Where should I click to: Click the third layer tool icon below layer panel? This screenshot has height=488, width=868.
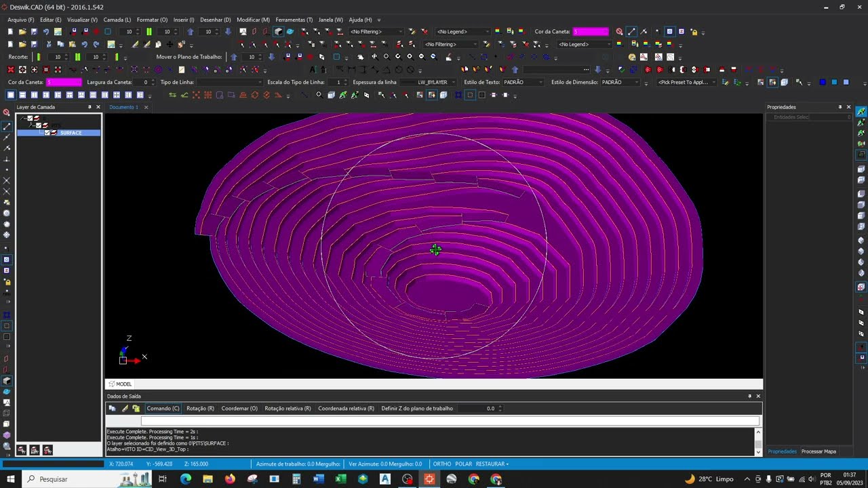click(47, 449)
